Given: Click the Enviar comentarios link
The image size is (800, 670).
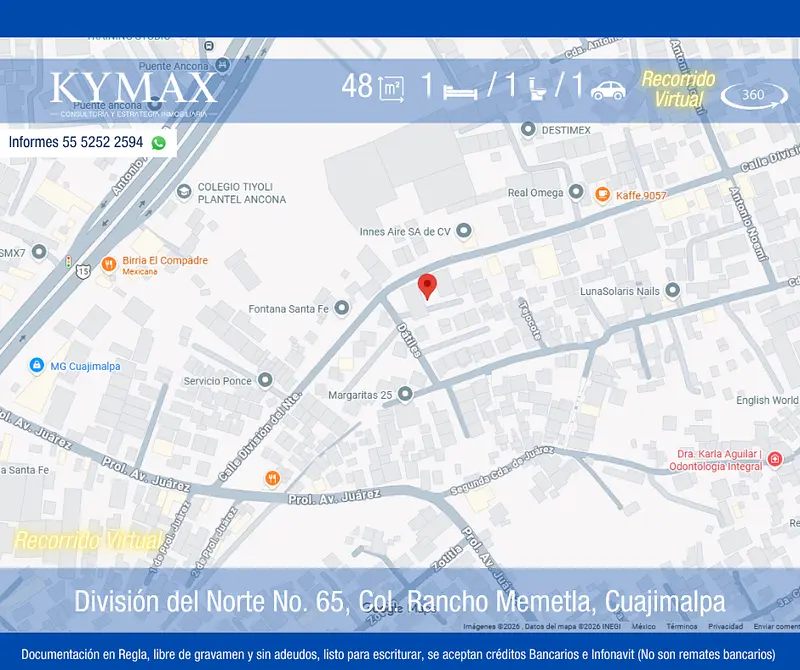Looking at the screenshot, I should pos(777,627).
